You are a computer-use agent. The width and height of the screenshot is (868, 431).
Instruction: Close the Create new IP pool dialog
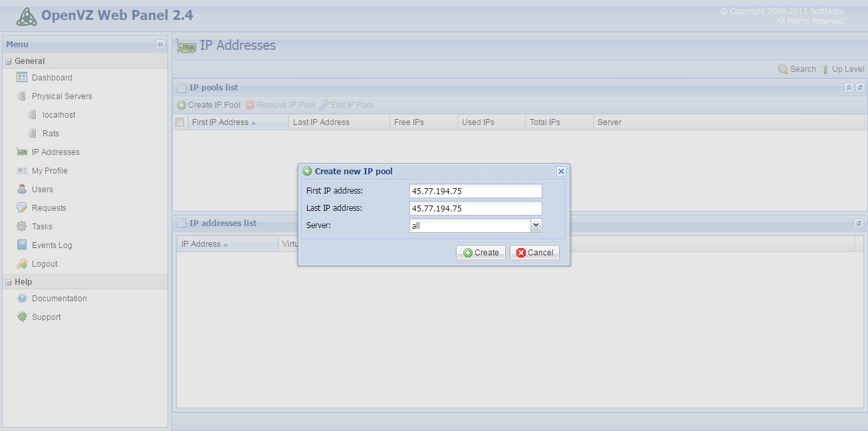[561, 172]
